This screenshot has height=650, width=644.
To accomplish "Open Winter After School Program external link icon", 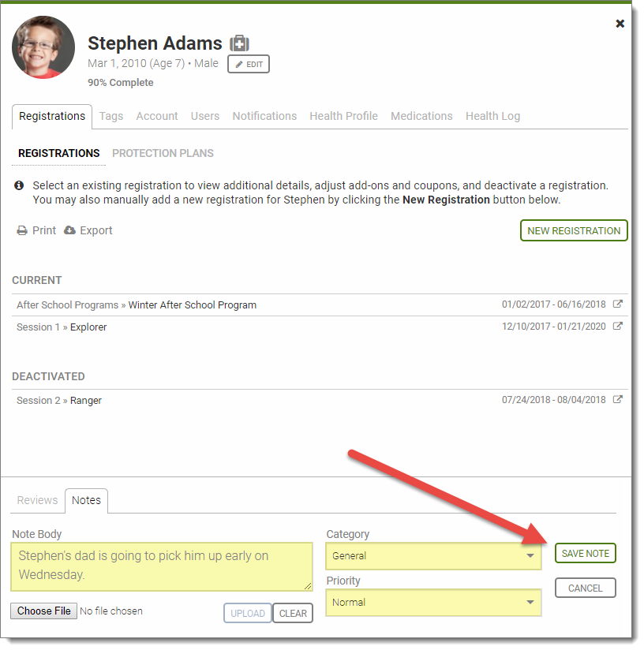I will point(618,304).
